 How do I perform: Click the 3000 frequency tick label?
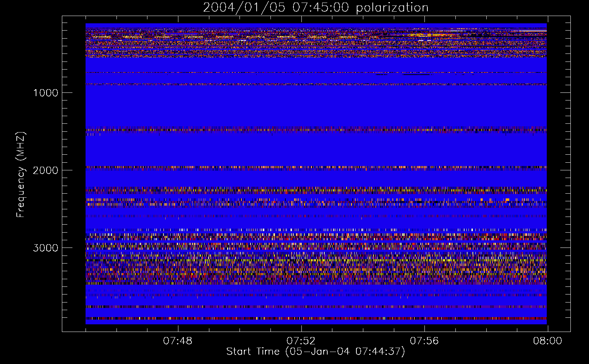[x=46, y=248]
